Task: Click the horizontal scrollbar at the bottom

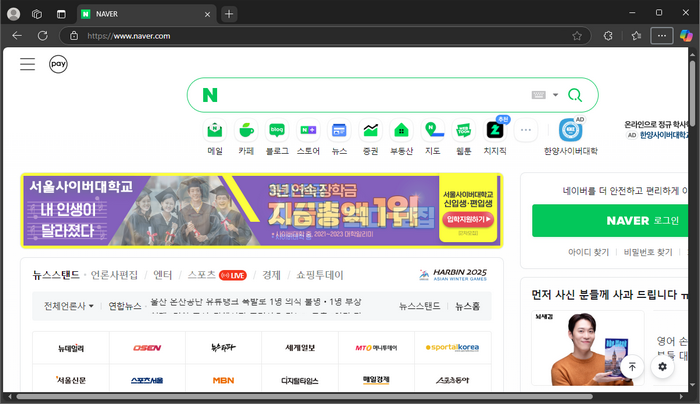Action: point(300,398)
